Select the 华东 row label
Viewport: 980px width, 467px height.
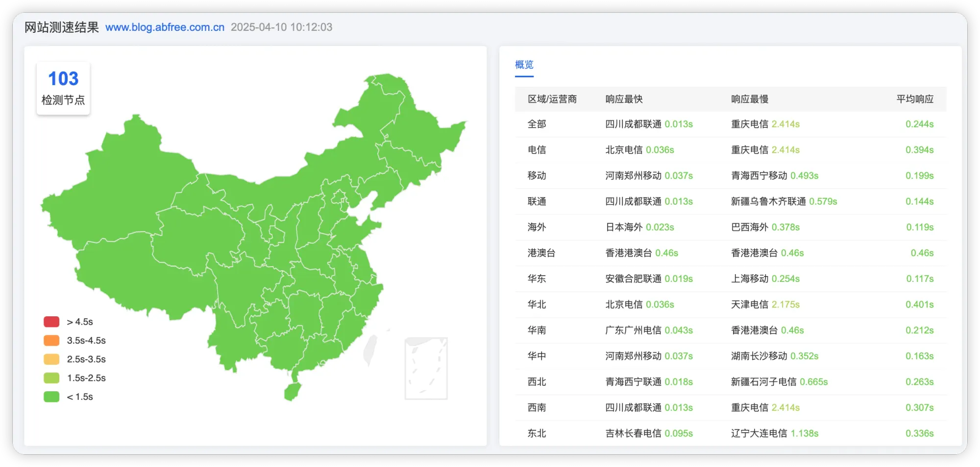click(x=537, y=279)
